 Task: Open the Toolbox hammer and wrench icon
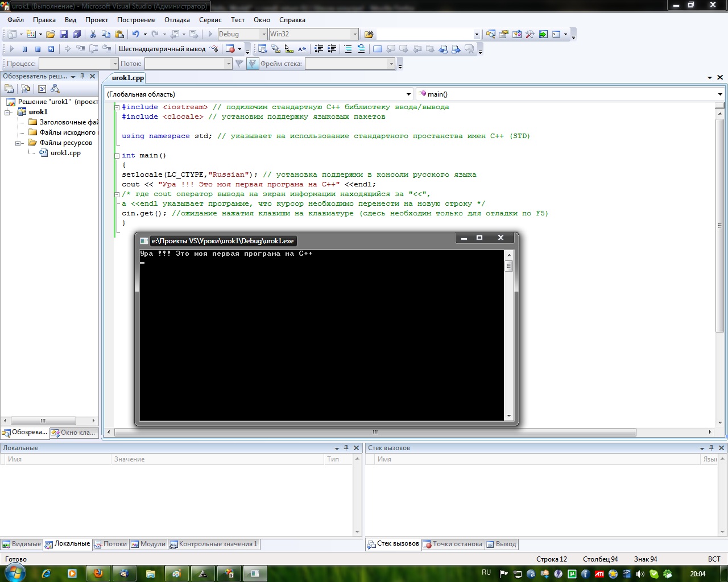530,34
